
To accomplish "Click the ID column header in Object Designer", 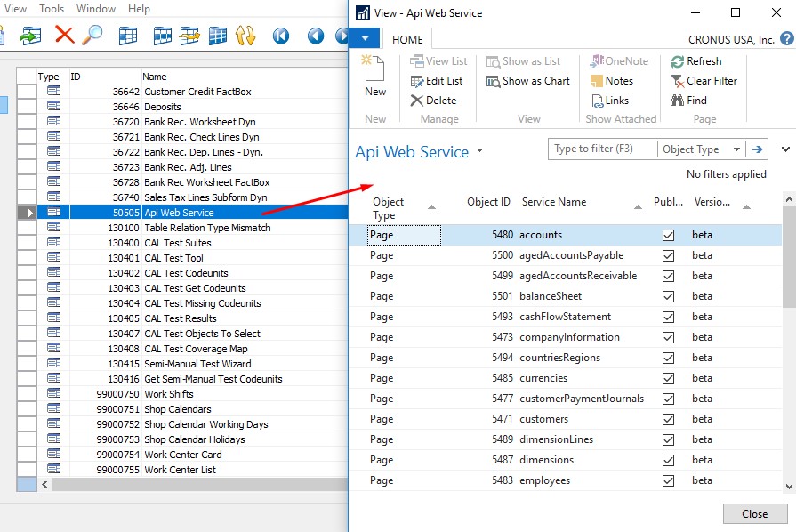I will [75, 77].
